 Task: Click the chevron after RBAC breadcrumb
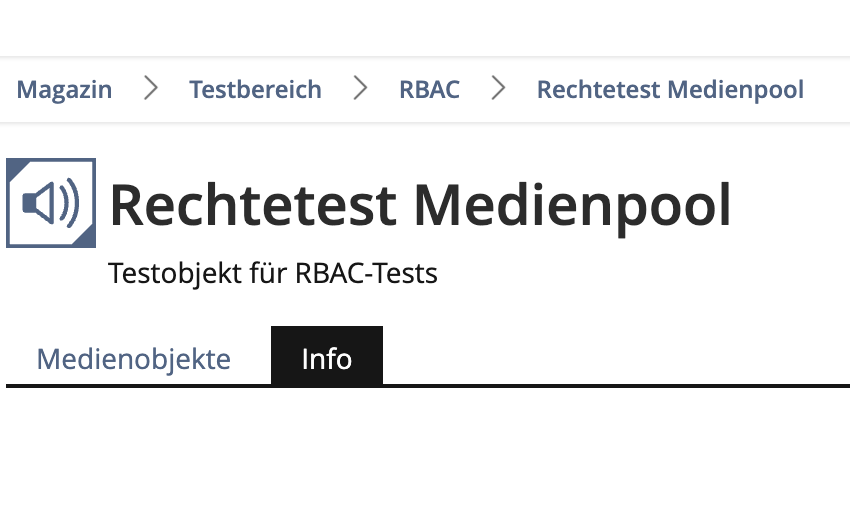coord(498,89)
